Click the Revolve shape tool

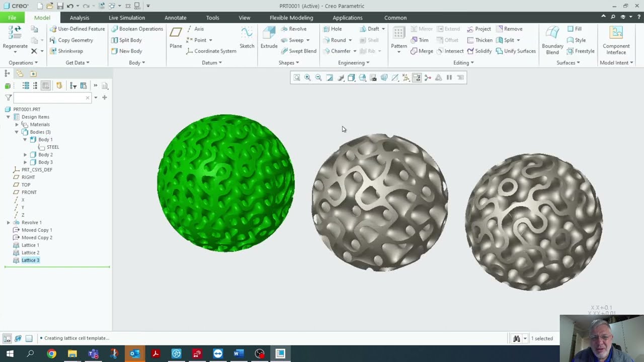(293, 29)
